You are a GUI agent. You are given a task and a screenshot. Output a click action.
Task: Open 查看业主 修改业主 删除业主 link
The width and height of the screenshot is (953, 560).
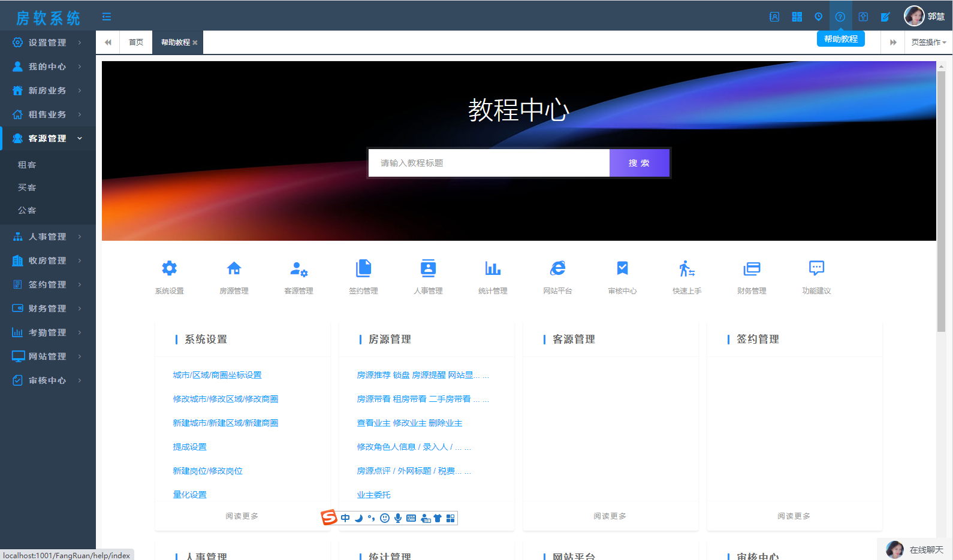pyautogui.click(x=409, y=423)
